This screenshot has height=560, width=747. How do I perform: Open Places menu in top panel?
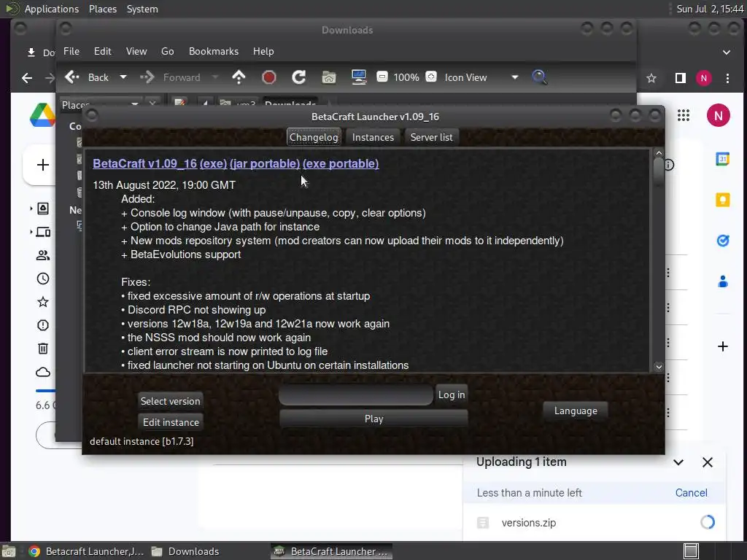tap(102, 9)
